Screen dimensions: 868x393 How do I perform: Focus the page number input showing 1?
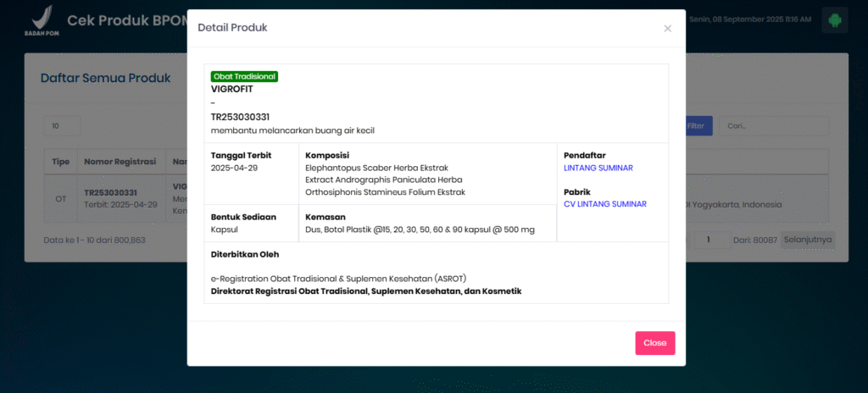(712, 241)
